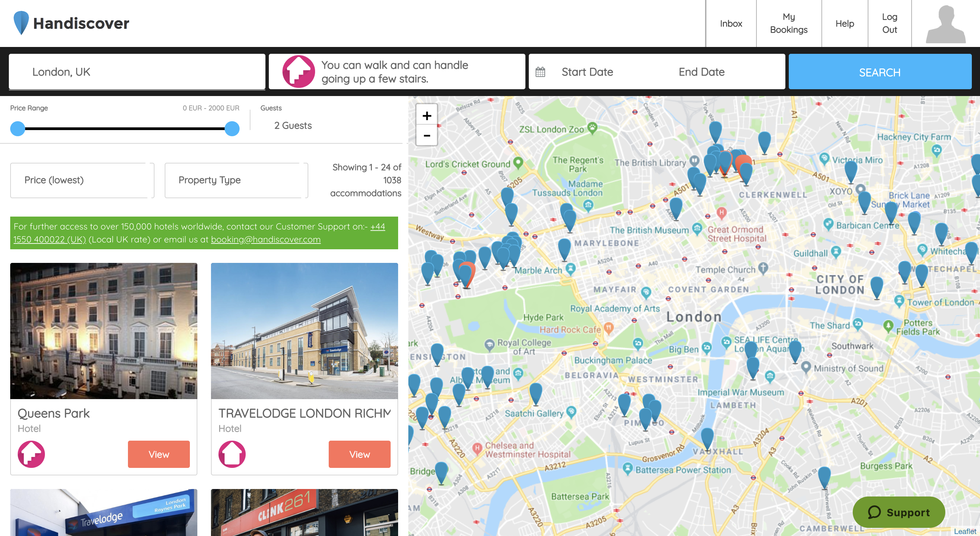This screenshot has height=536, width=980.
Task: Open the Property Type filter dropdown
Action: (x=236, y=180)
